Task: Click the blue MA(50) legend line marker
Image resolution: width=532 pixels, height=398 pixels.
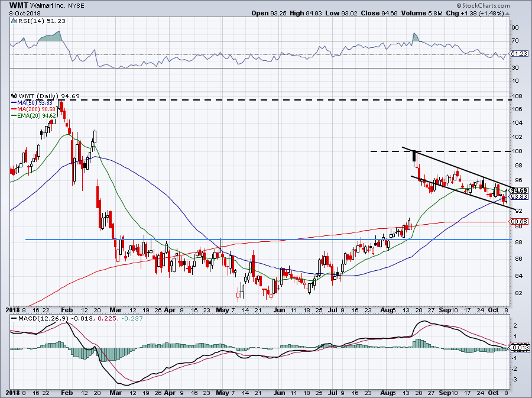Action: [14, 102]
